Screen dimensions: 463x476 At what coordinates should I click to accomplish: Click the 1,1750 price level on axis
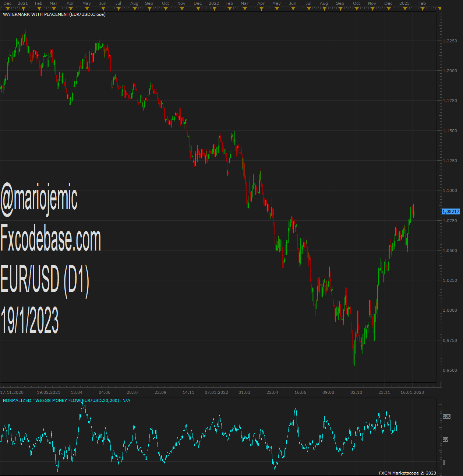point(450,101)
